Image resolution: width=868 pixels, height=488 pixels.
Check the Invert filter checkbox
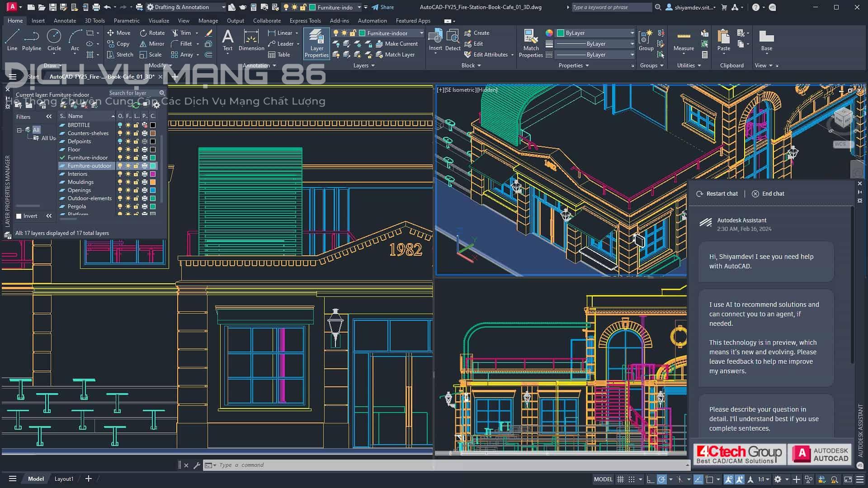tap(19, 216)
